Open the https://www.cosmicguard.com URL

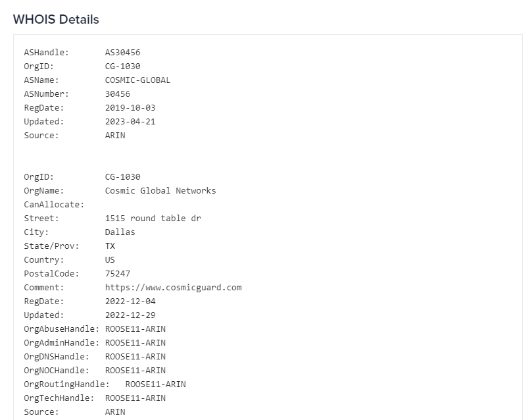(174, 288)
